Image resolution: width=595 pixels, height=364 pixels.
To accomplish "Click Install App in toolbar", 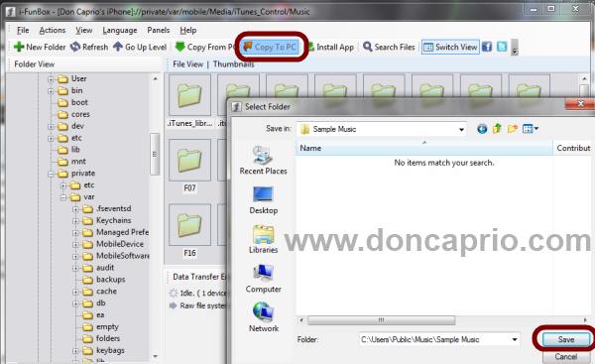I will click(330, 47).
